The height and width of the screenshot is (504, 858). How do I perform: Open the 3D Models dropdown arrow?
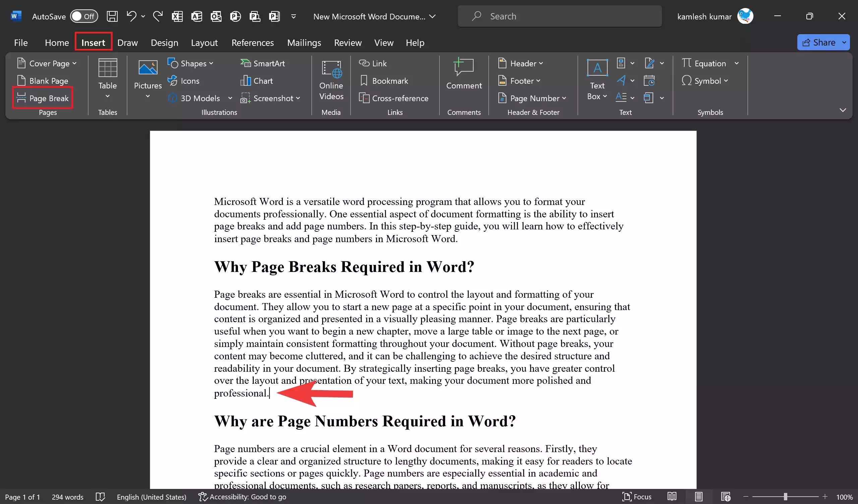pyautogui.click(x=230, y=98)
